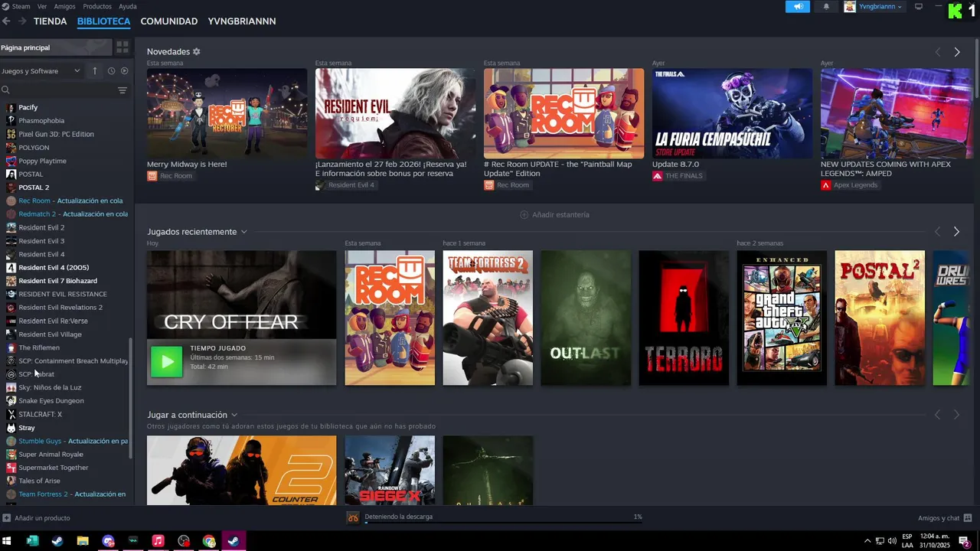This screenshot has width=980, height=551.
Task: Click the Página principal button
Action: (55, 47)
